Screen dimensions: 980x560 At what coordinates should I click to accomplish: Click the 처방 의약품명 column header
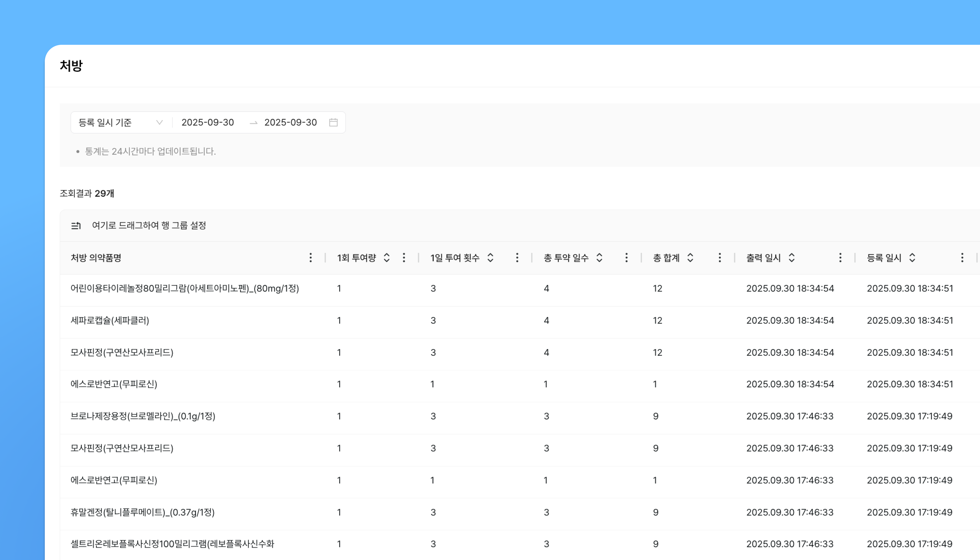coord(96,258)
